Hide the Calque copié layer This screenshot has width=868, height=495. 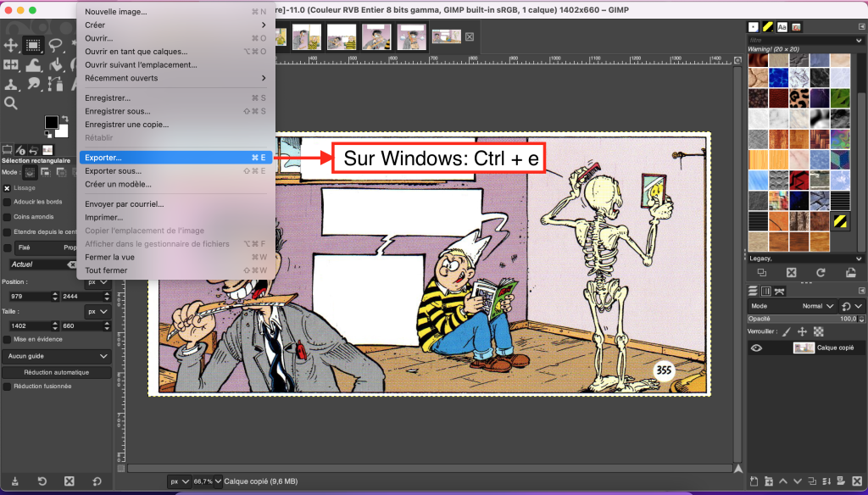(x=756, y=348)
